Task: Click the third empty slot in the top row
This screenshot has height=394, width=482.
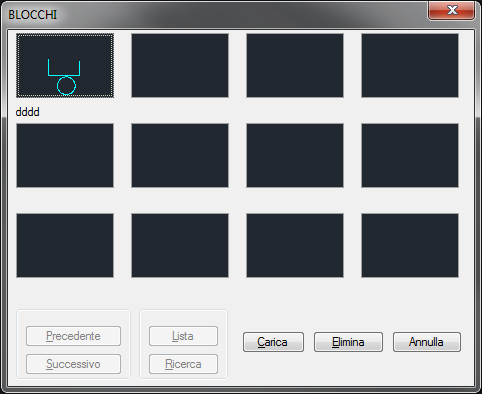Action: (295, 65)
